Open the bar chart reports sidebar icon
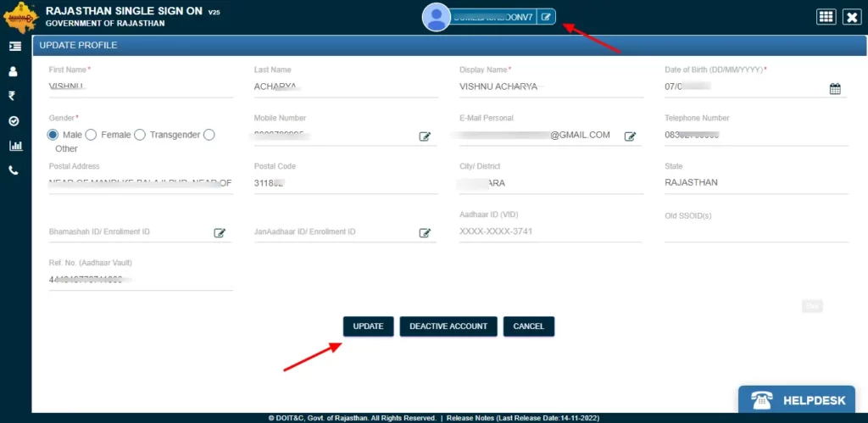 point(15,146)
